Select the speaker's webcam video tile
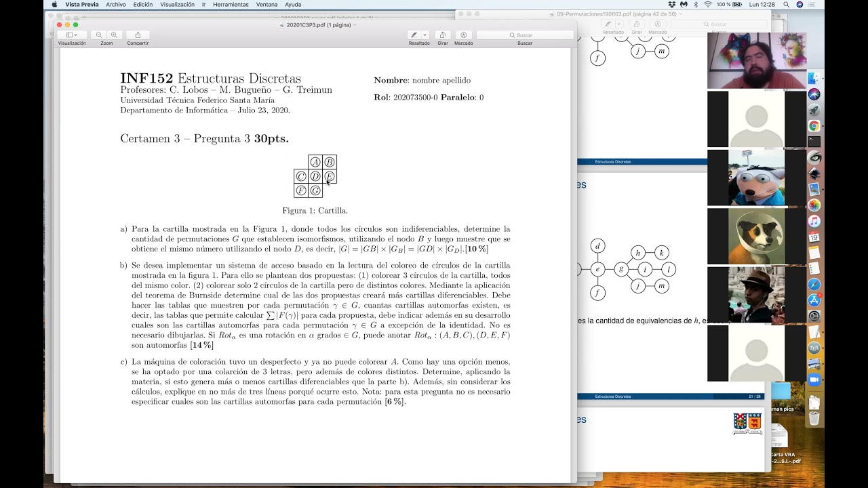 click(x=757, y=60)
